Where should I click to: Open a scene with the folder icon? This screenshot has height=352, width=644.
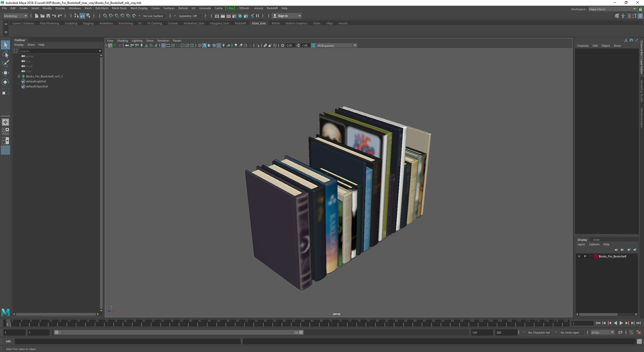point(42,16)
